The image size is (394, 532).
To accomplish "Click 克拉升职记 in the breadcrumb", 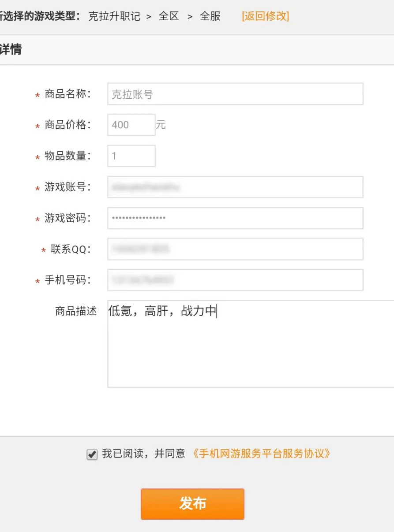I will (114, 16).
